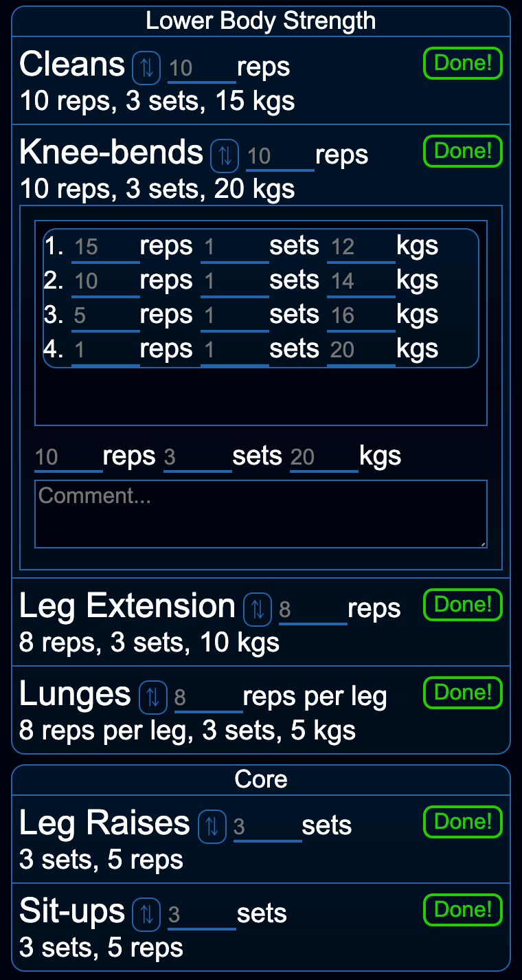Mark Cleans as Done
This screenshot has width=522, height=980.
click(463, 63)
